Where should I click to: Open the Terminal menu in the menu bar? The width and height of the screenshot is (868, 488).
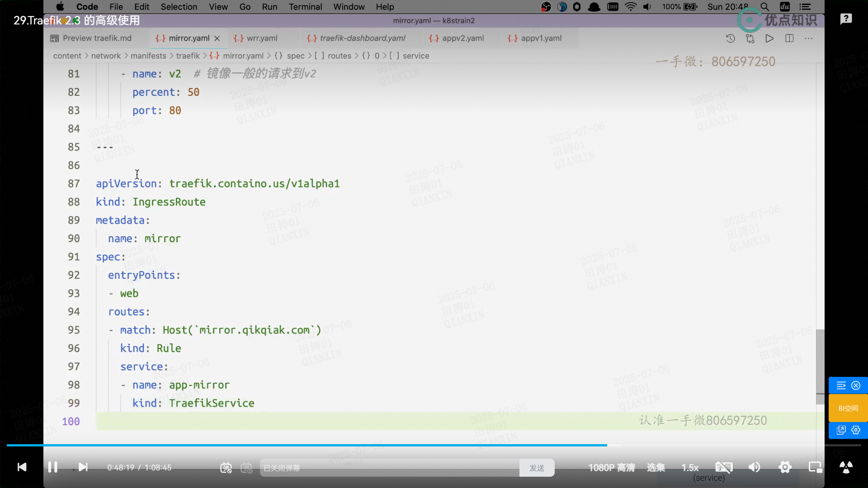click(305, 7)
